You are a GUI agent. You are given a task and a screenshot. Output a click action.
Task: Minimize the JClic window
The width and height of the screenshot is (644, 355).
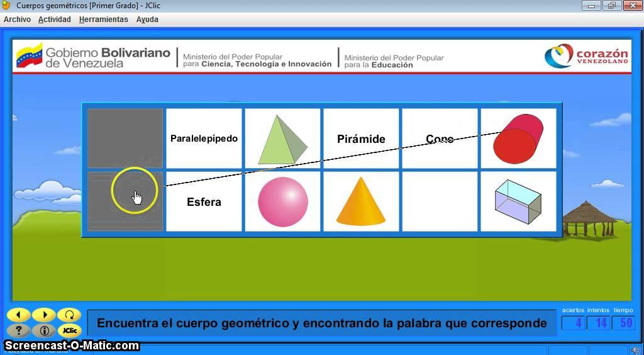pos(592,6)
